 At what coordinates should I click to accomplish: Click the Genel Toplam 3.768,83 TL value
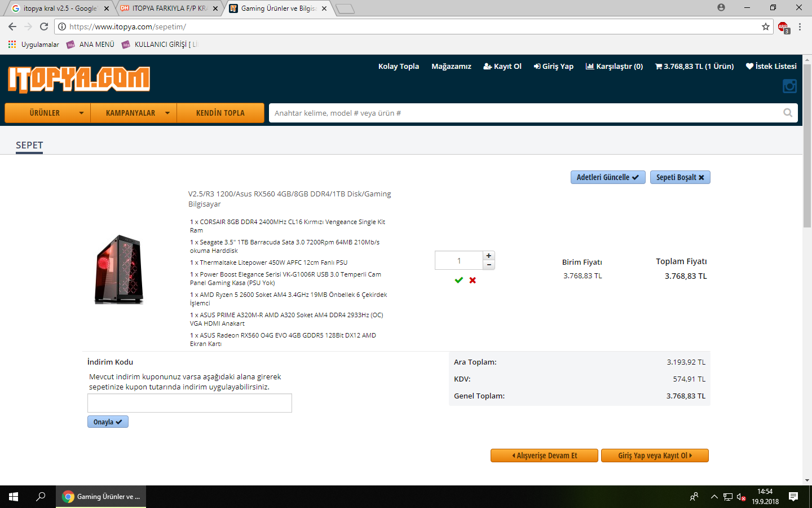[x=686, y=396]
